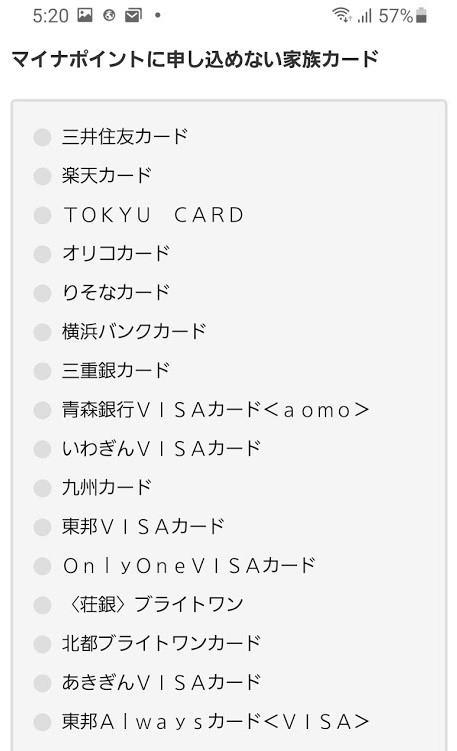Tap the globe icon in status bar
The height and width of the screenshot is (751, 457).
[109, 15]
